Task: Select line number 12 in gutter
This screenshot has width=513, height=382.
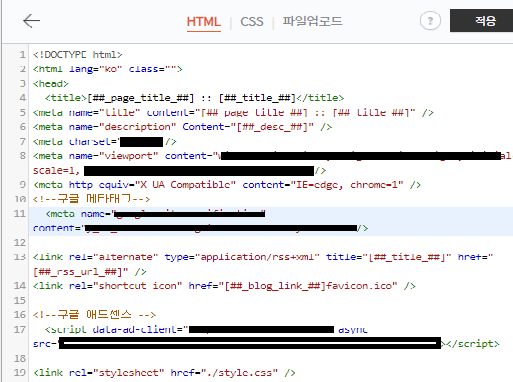Action: [20, 242]
